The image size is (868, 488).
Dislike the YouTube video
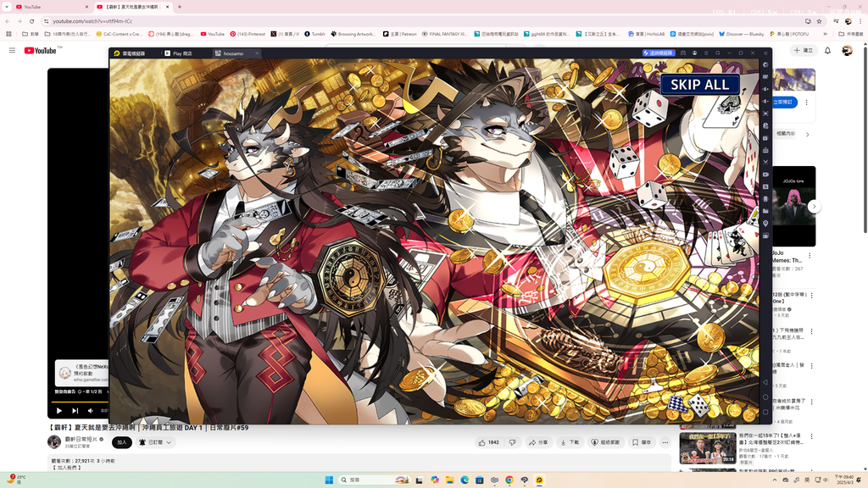pyautogui.click(x=513, y=442)
